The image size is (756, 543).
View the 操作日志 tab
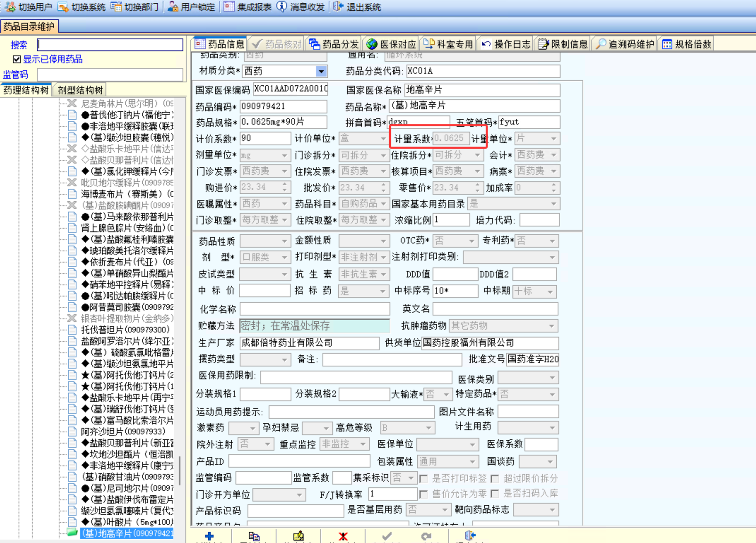505,44
